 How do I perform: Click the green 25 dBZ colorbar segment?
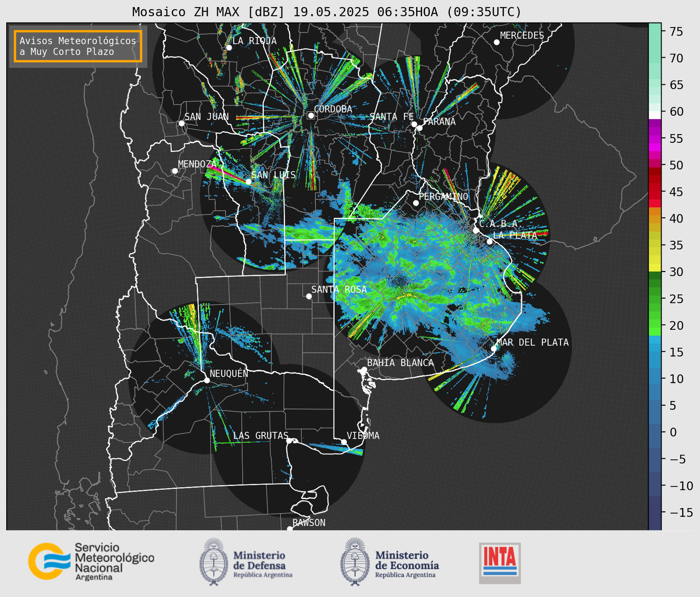655,299
